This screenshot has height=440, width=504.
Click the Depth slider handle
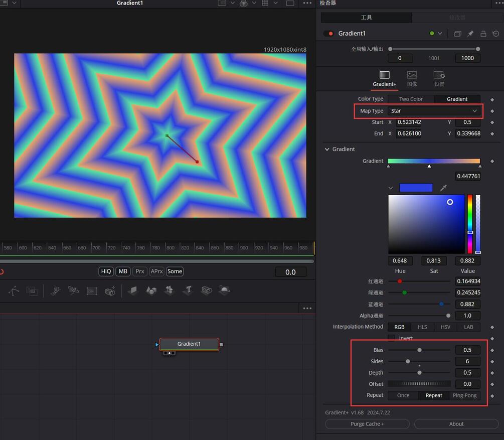click(x=419, y=372)
